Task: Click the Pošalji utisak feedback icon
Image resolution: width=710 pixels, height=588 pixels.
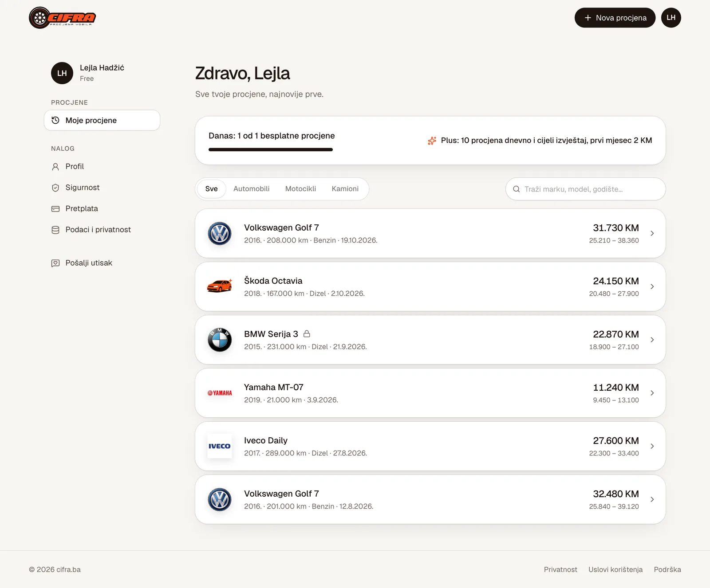Action: (x=55, y=263)
